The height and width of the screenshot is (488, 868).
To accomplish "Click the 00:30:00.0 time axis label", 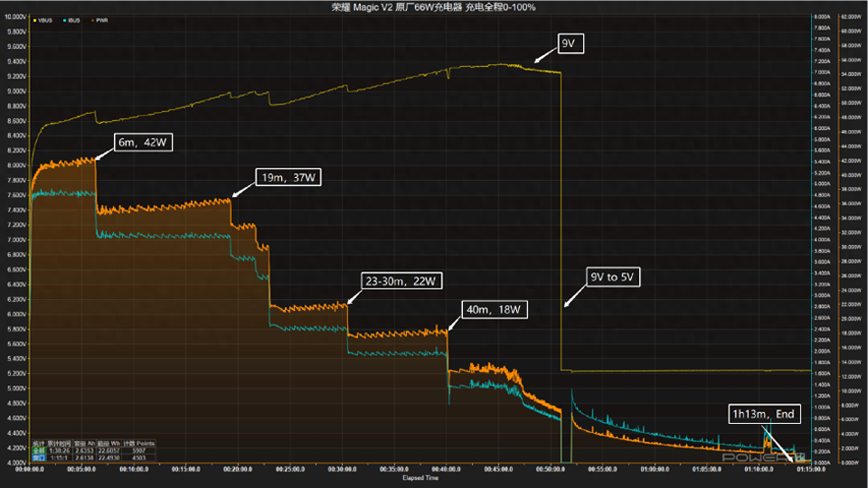I will pos(342,469).
